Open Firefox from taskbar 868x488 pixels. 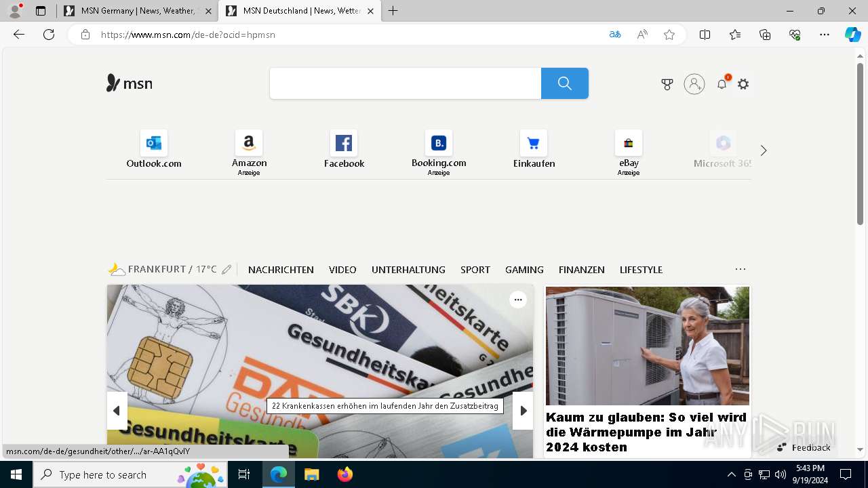345,474
